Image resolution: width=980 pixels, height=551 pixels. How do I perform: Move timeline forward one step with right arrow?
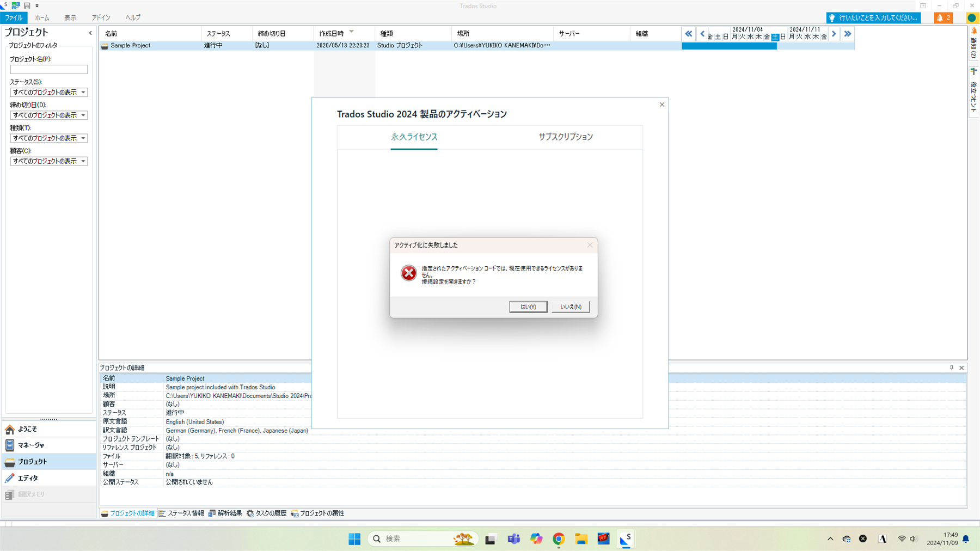pyautogui.click(x=834, y=34)
